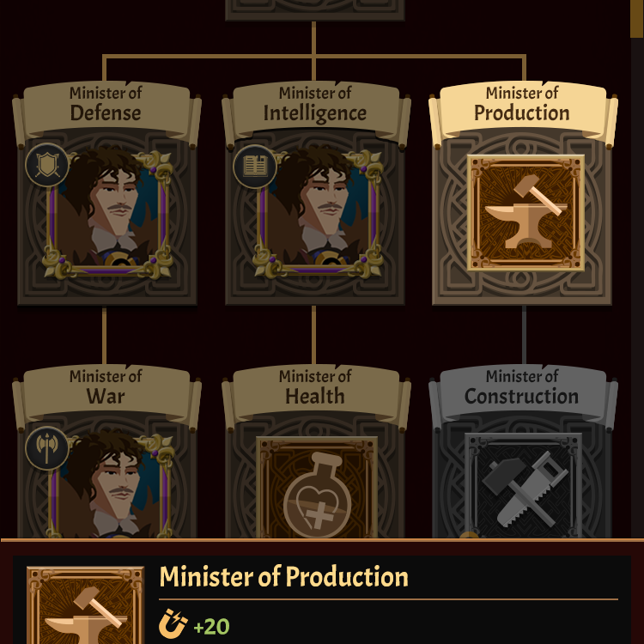The width and height of the screenshot is (644, 644).
Task: Select the hammer and saw Construction slot
Action: click(524, 485)
